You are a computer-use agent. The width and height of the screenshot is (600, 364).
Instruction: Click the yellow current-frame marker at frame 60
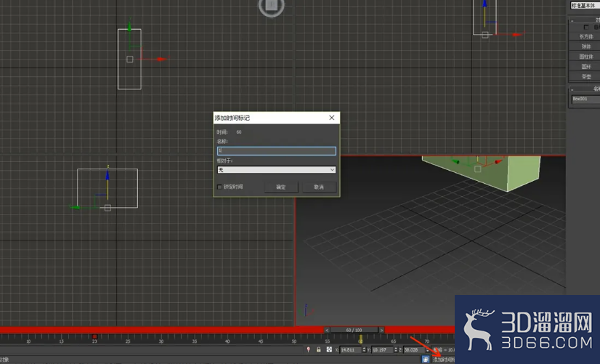pyautogui.click(x=360, y=339)
